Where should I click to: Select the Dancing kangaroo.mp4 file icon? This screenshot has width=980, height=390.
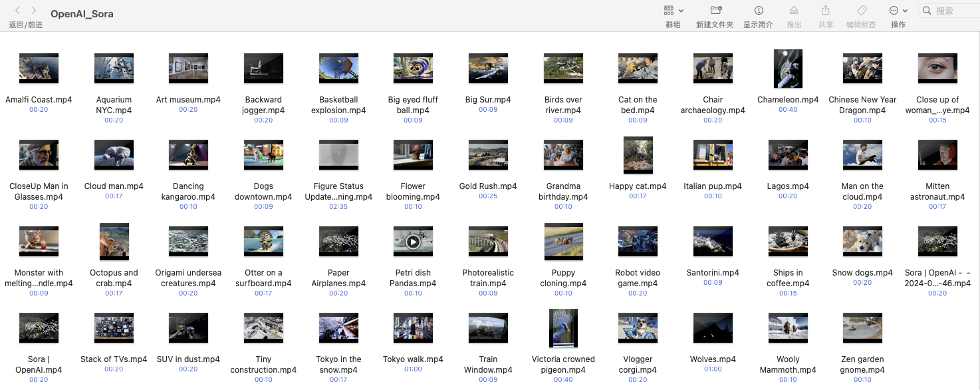point(188,155)
